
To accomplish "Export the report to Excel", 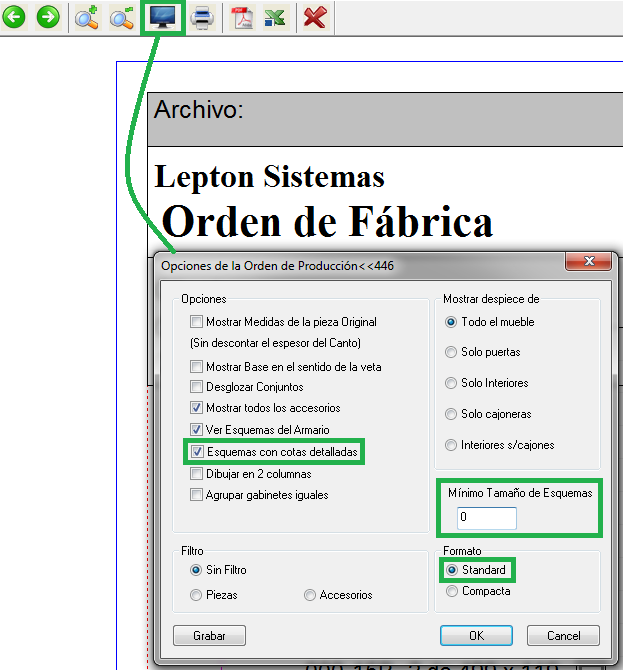I will (275, 18).
